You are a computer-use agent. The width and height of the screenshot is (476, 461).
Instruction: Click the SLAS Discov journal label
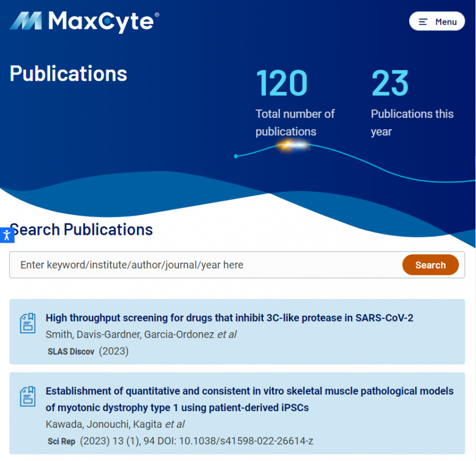coord(71,351)
